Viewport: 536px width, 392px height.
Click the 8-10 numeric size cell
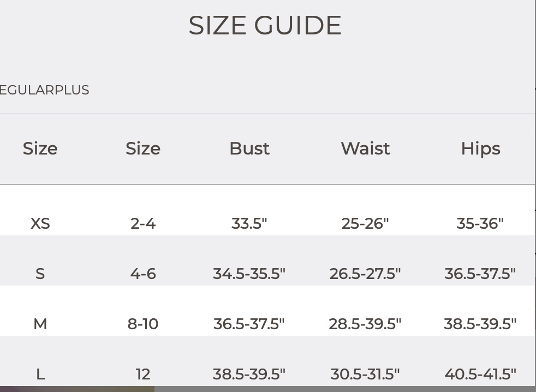tap(143, 324)
